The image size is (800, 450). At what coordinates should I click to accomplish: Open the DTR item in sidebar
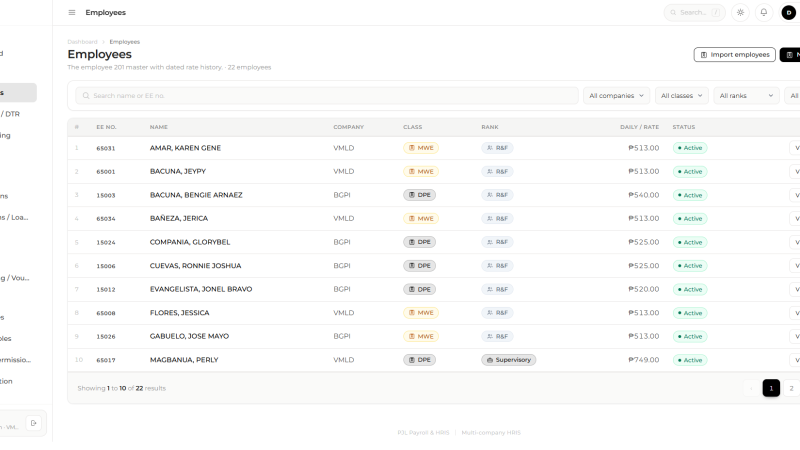point(10,114)
